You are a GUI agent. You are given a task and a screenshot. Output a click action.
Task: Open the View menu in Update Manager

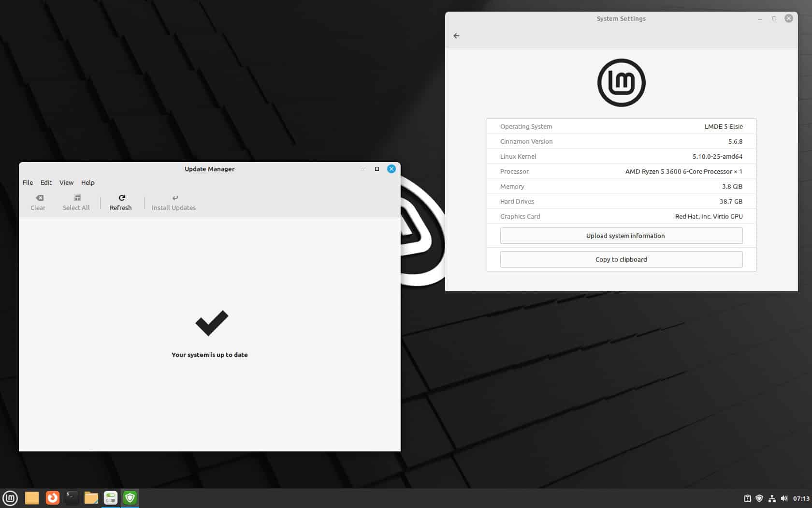coord(66,182)
